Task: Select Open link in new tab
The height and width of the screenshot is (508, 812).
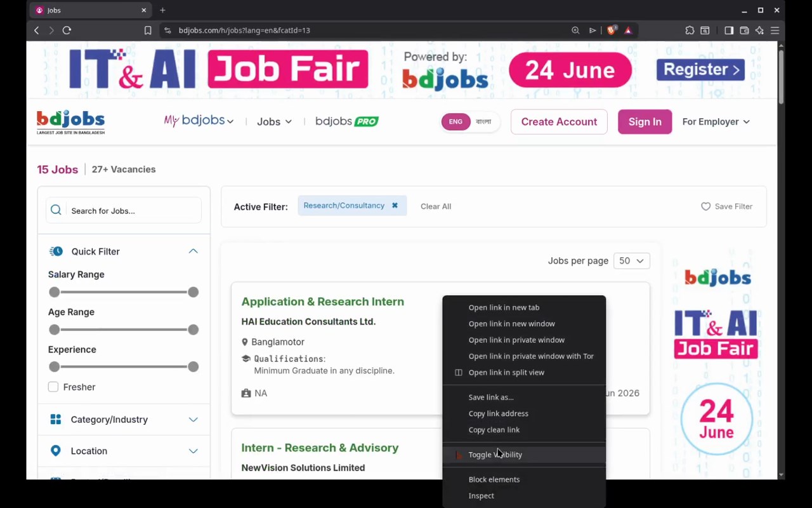Action: (524, 307)
